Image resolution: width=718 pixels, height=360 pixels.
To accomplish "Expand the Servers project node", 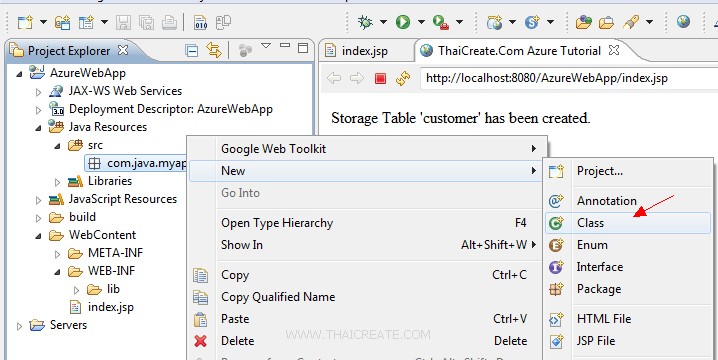I will click(19, 326).
